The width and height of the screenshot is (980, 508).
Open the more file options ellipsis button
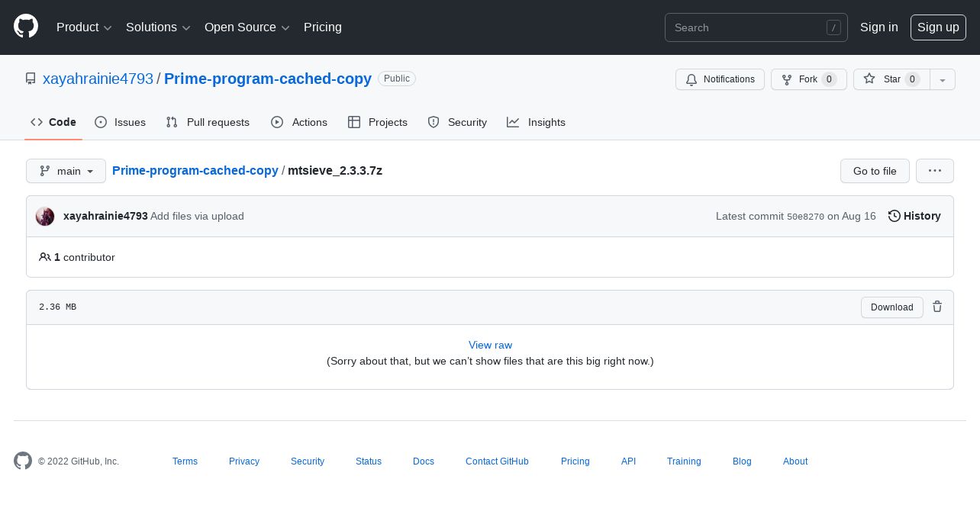click(935, 171)
